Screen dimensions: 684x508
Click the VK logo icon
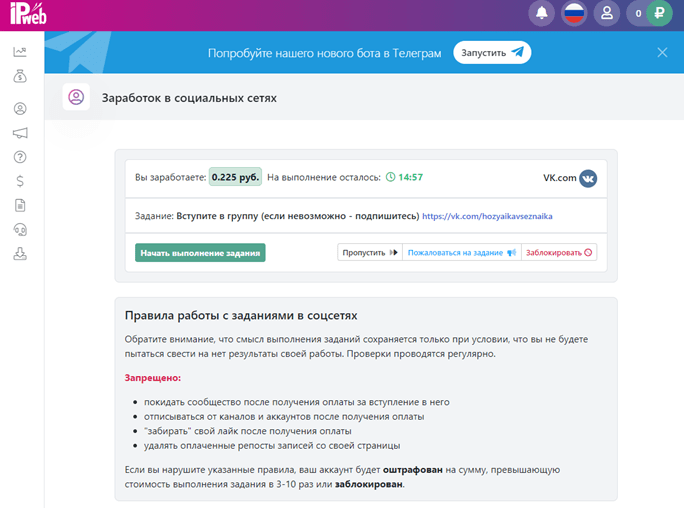[588, 178]
